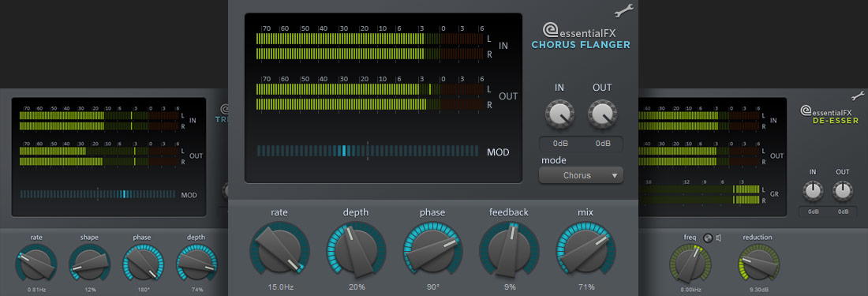The width and height of the screenshot is (868, 296).
Task: Click the 0dB field under Chorus Flanger OUT knob
Action: click(x=603, y=144)
